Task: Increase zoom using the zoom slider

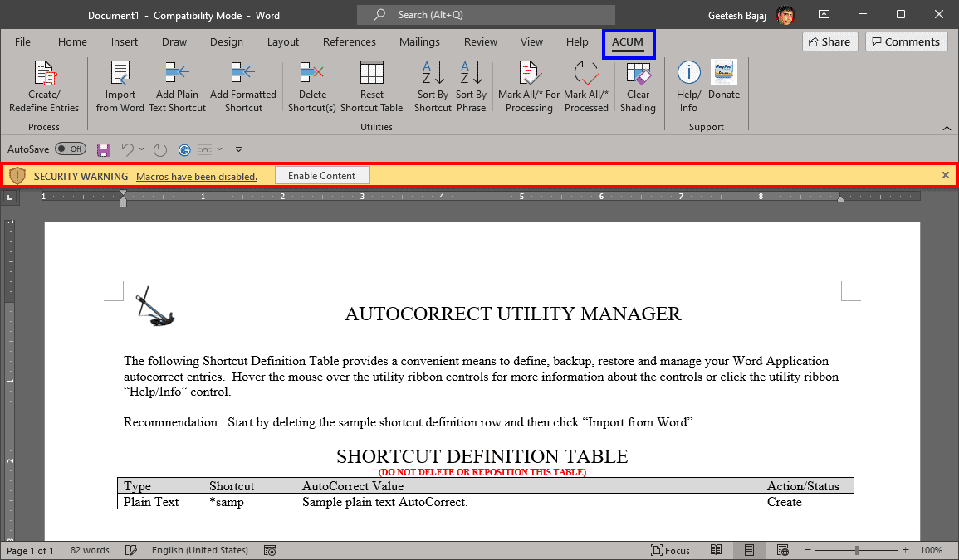Action: pos(904,550)
